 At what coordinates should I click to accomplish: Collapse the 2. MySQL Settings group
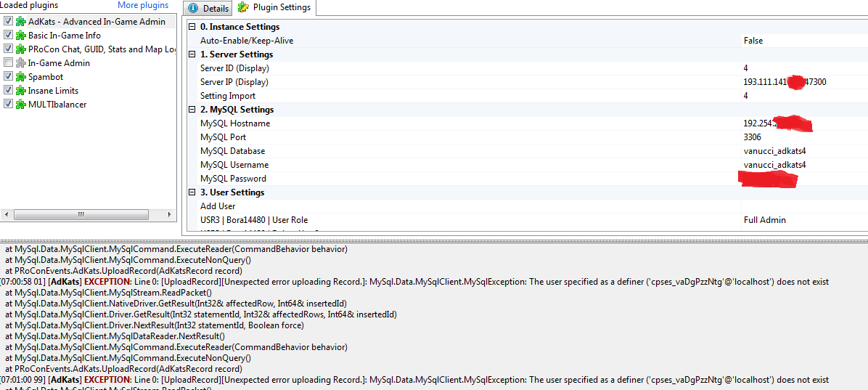192,110
